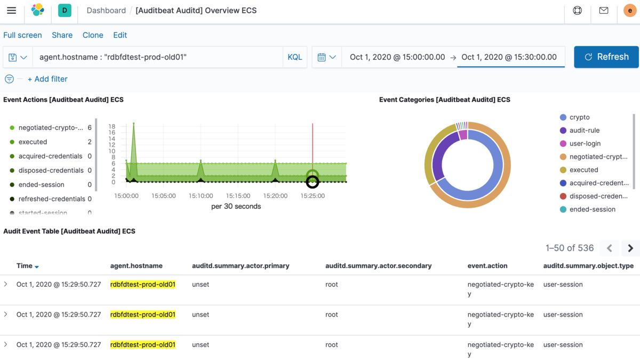
Task: Go to previous table page
Action: [610, 248]
